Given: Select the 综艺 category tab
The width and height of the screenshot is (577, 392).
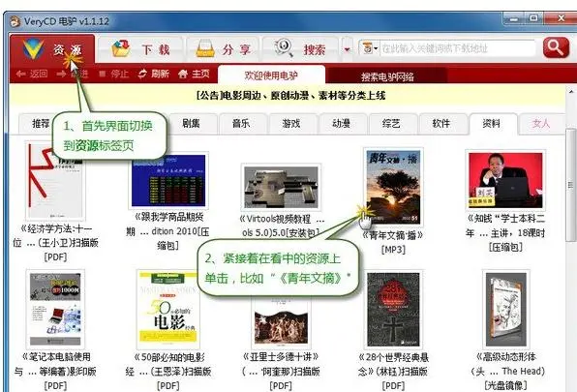Looking at the screenshot, I should (x=391, y=124).
